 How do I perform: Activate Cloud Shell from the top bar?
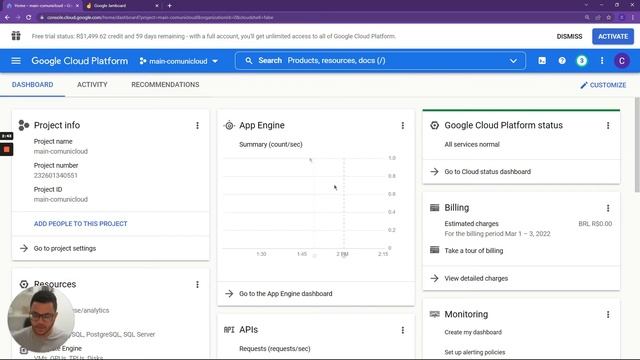pyautogui.click(x=542, y=61)
